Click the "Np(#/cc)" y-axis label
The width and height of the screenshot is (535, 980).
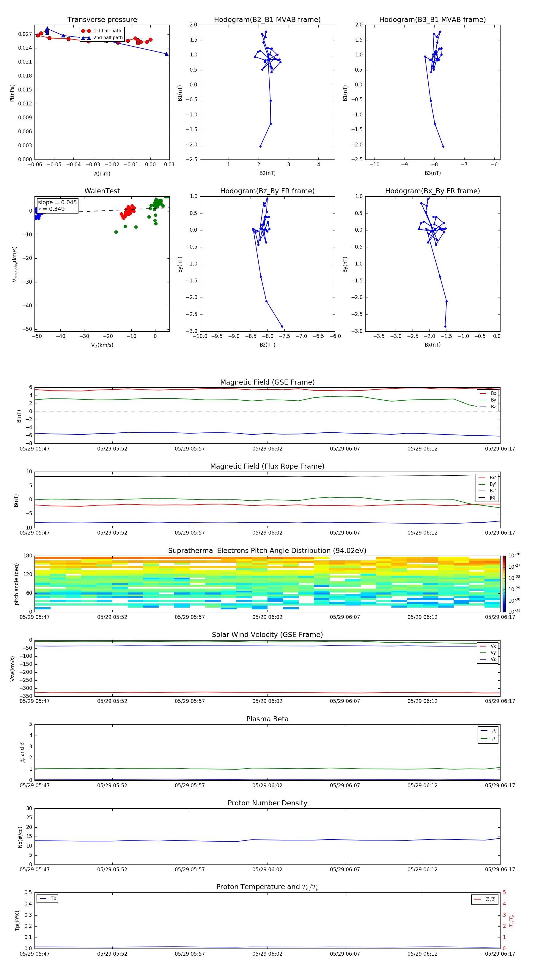point(20,837)
